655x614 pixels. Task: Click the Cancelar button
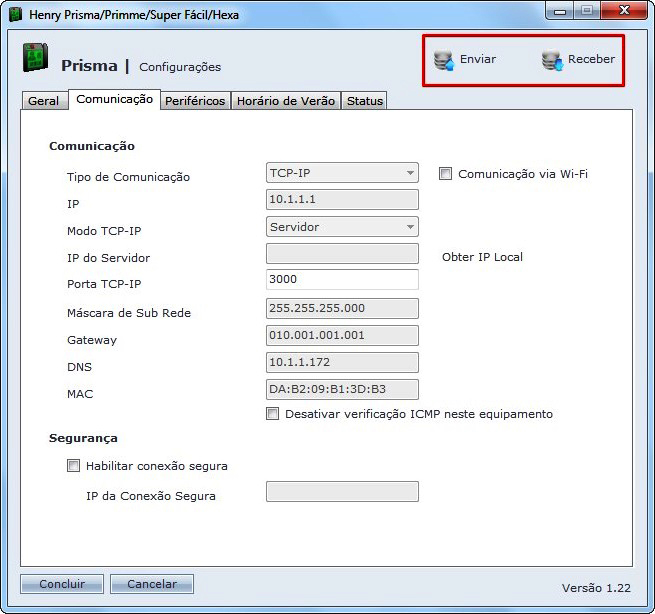click(151, 584)
